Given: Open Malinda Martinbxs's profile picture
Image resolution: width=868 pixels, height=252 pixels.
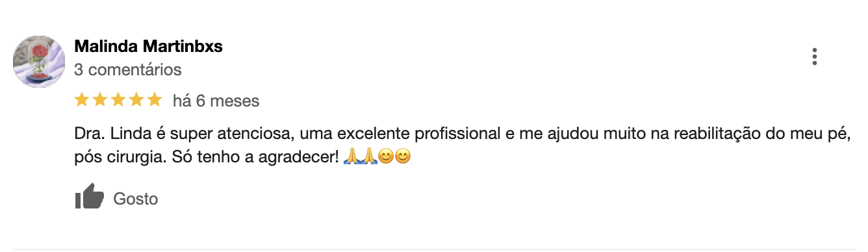Looking at the screenshot, I should coord(39,62).
